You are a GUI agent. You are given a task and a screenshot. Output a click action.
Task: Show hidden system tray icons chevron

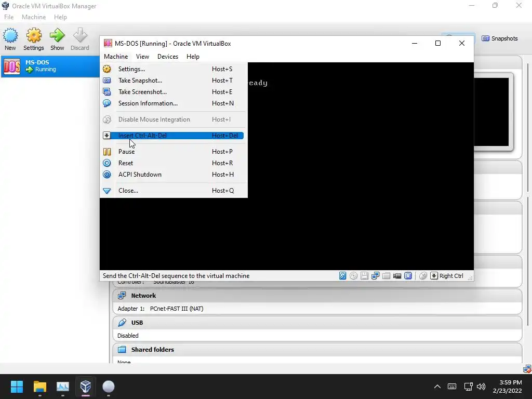pos(437,387)
